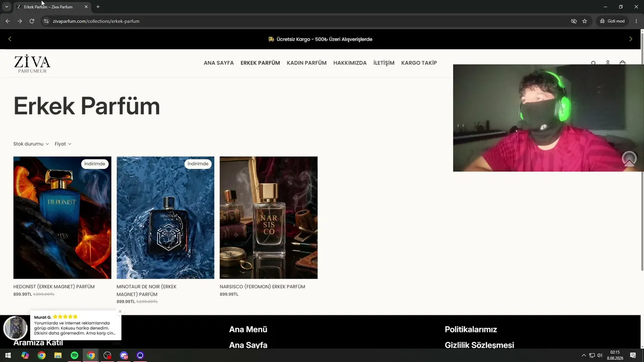Click the browser forward arrow
Viewport: 644px width, 362px height.
click(20, 21)
